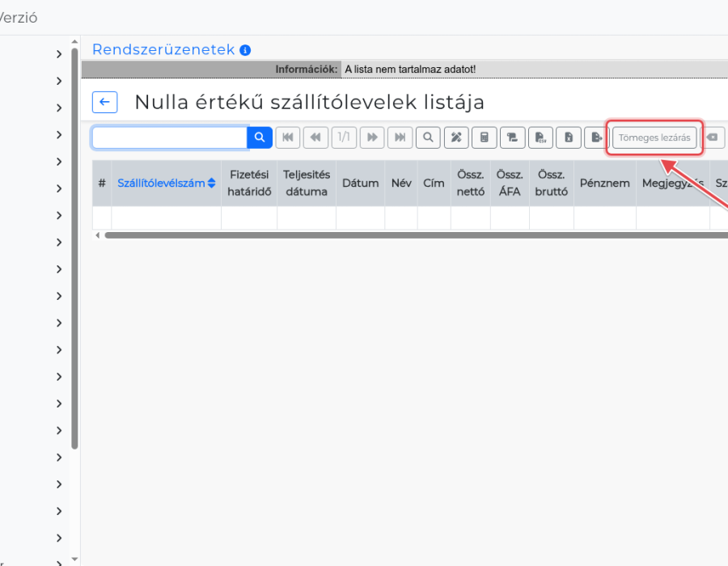Click the table horizontal scrollbar thumb
Image resolution: width=728 pixels, height=566 pixels.
(x=416, y=235)
